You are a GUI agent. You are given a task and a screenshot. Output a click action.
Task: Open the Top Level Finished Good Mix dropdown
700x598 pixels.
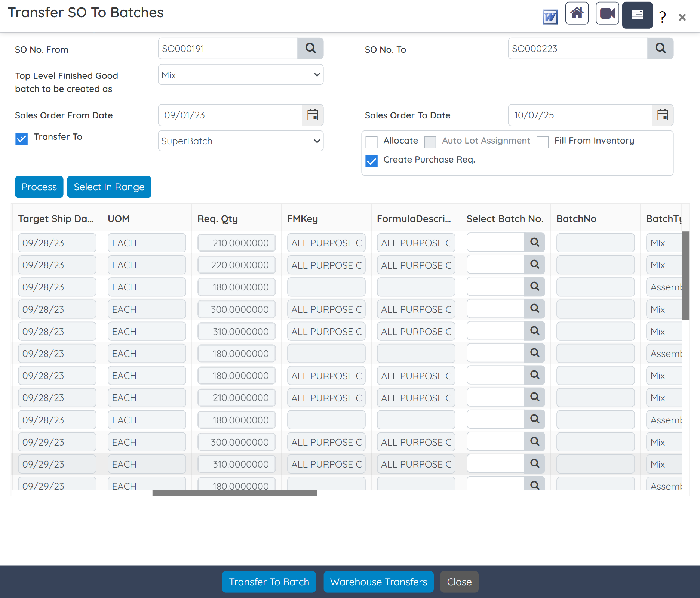point(240,75)
